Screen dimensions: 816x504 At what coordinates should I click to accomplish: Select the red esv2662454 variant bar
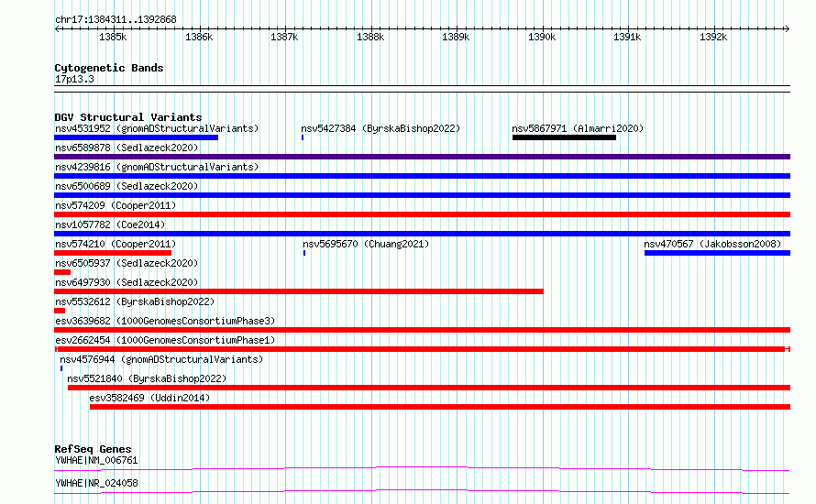click(422, 349)
